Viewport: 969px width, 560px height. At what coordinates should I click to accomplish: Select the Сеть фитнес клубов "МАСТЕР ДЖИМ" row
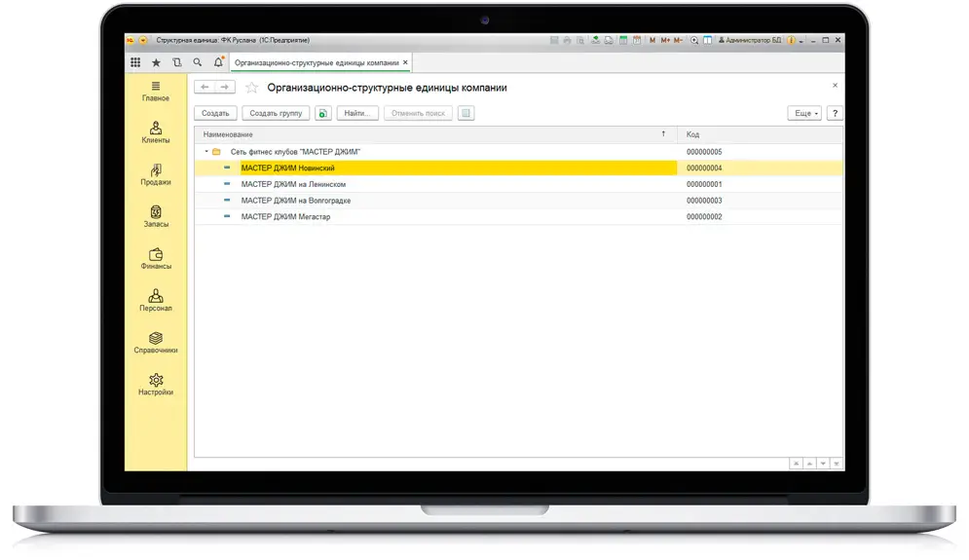[x=518, y=151]
